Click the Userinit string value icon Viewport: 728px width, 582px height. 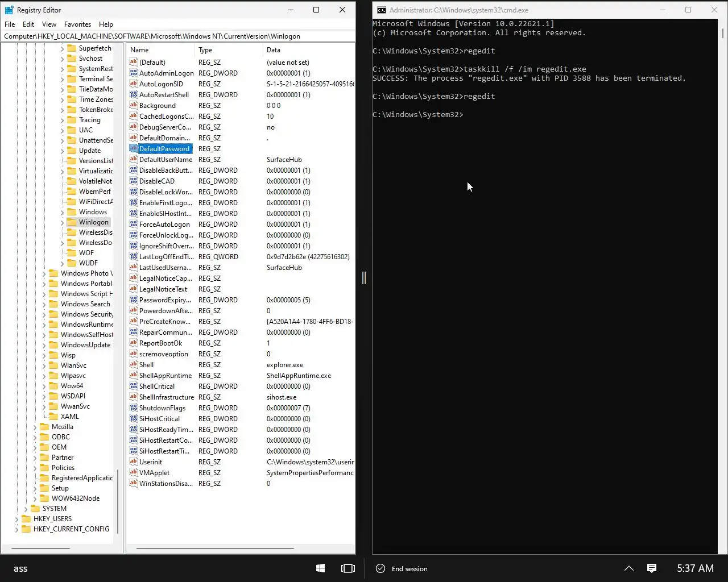[x=134, y=462]
